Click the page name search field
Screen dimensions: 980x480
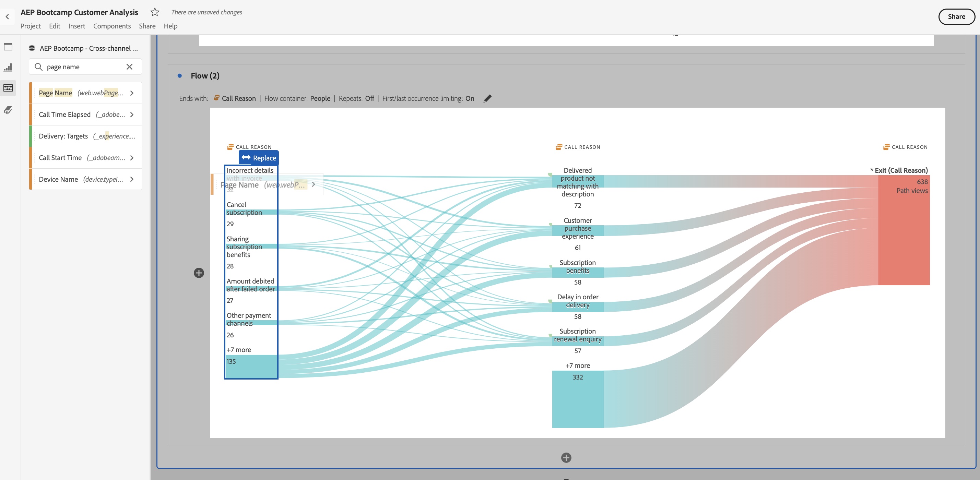(85, 67)
